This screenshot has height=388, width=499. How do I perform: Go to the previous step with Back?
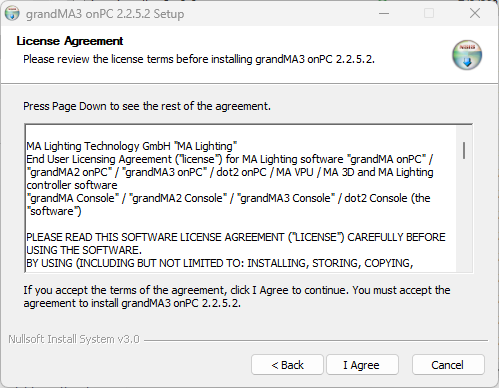click(x=287, y=365)
